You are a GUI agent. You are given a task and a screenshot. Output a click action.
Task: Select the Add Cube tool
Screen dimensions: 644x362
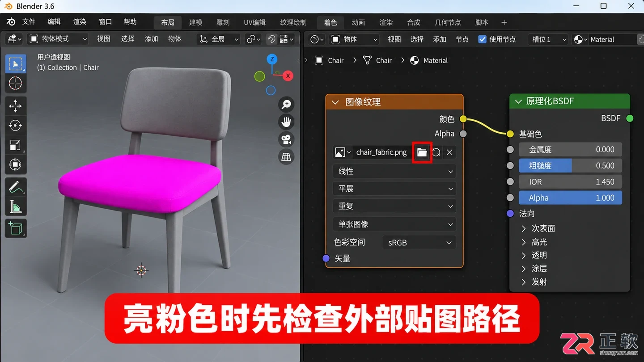[15, 228]
